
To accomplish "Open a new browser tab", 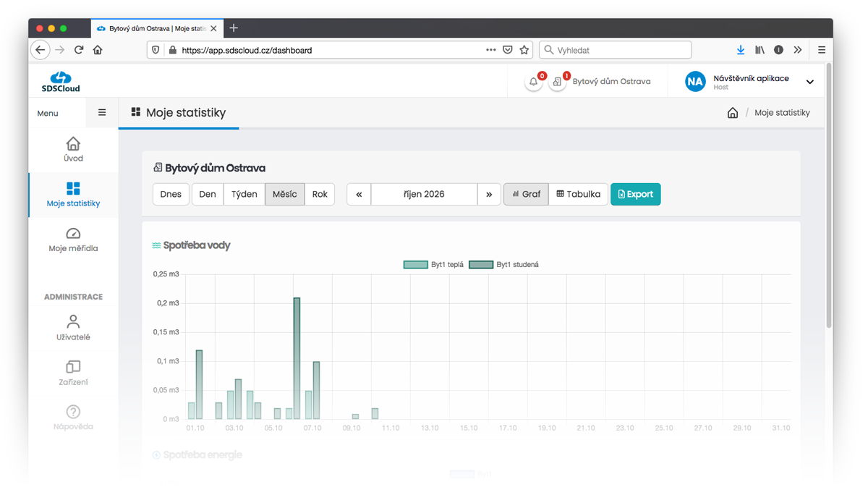I will coord(234,28).
